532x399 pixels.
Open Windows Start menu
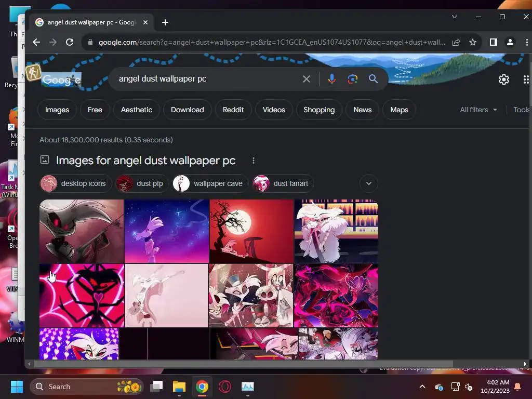[17, 387]
